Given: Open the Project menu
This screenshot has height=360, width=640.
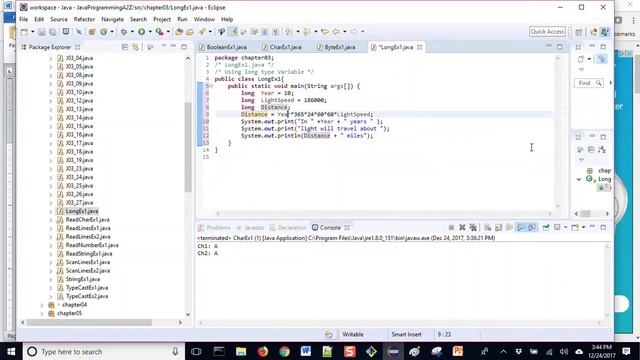Looking at the screenshot, I should tap(162, 19).
